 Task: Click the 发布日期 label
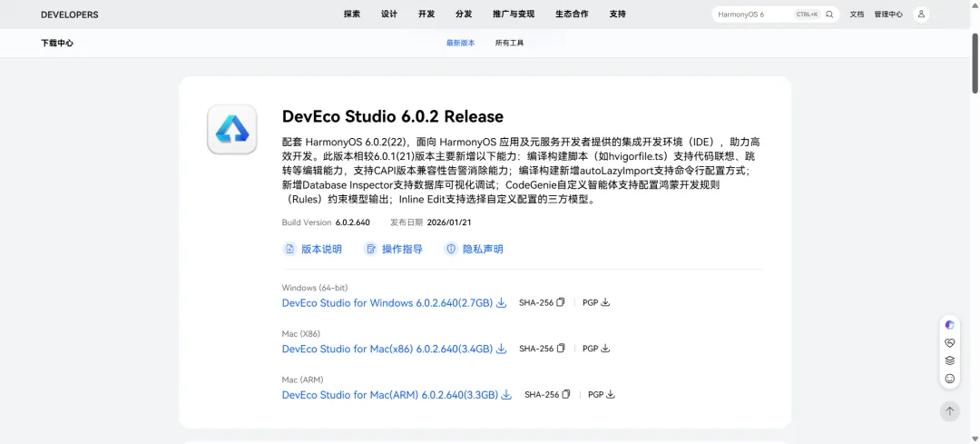point(407,222)
